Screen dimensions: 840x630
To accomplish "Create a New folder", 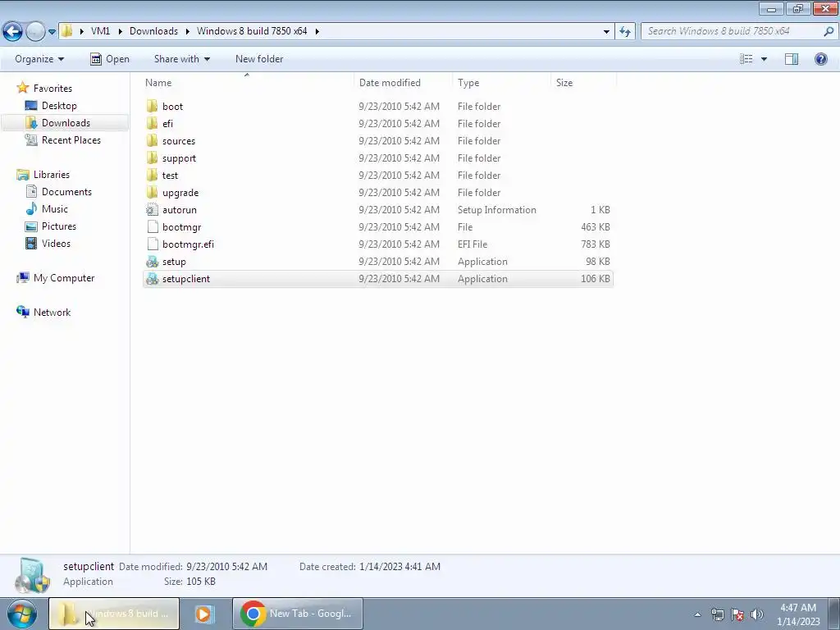I will [x=259, y=59].
